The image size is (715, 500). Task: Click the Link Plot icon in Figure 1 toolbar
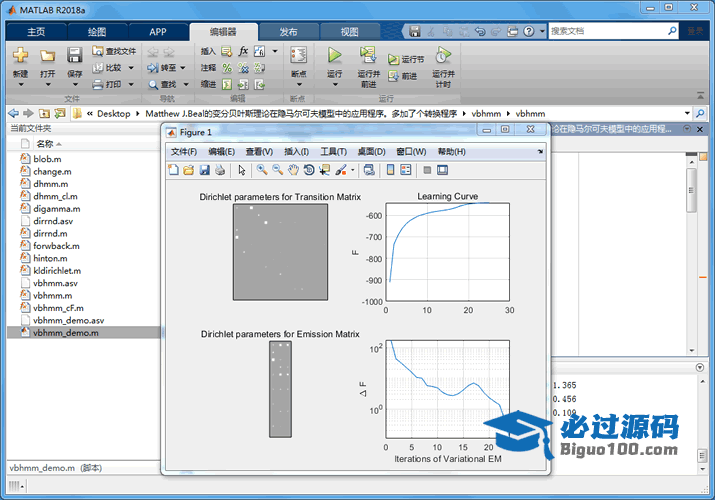click(369, 170)
